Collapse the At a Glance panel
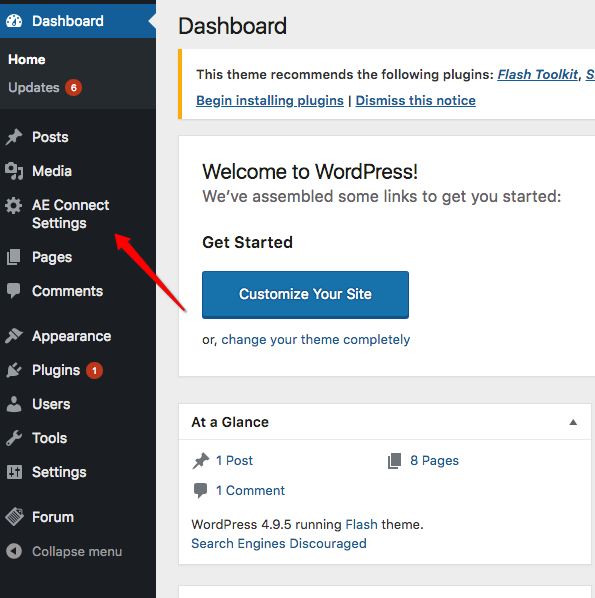Viewport: 595px width, 598px height. pos(573,422)
